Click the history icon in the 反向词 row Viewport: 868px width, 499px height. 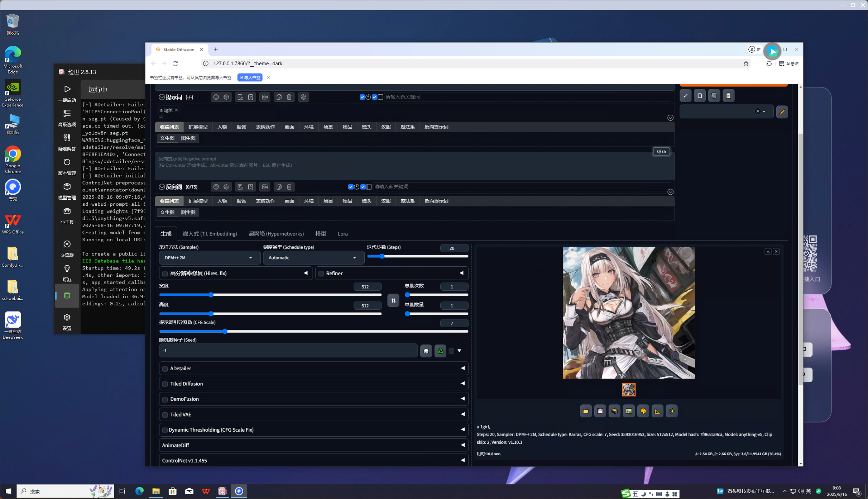[x=240, y=187]
